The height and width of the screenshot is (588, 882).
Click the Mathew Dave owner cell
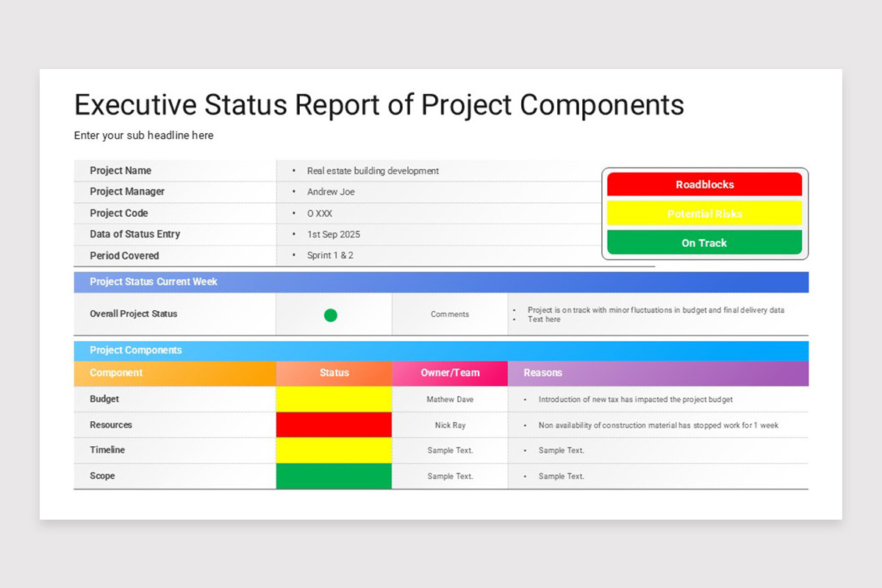pos(449,398)
